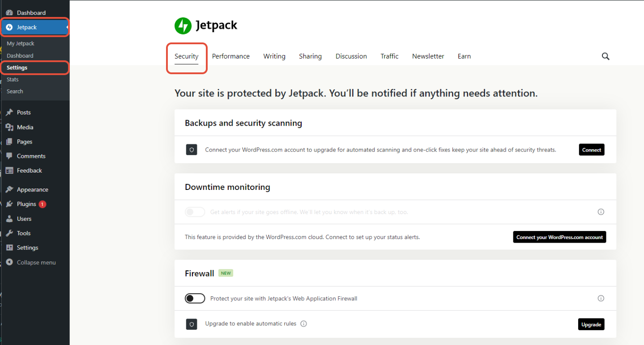Click the Firewall NEW badge

click(x=226, y=273)
